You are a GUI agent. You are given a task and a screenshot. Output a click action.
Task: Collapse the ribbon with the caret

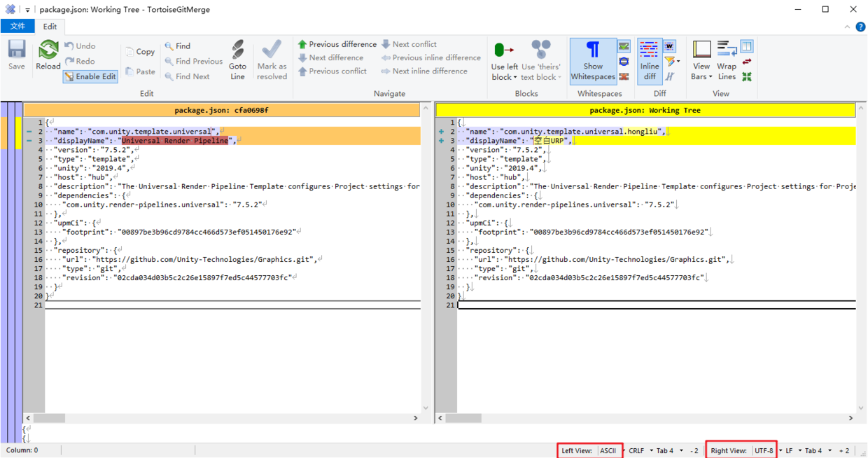pyautogui.click(x=848, y=27)
